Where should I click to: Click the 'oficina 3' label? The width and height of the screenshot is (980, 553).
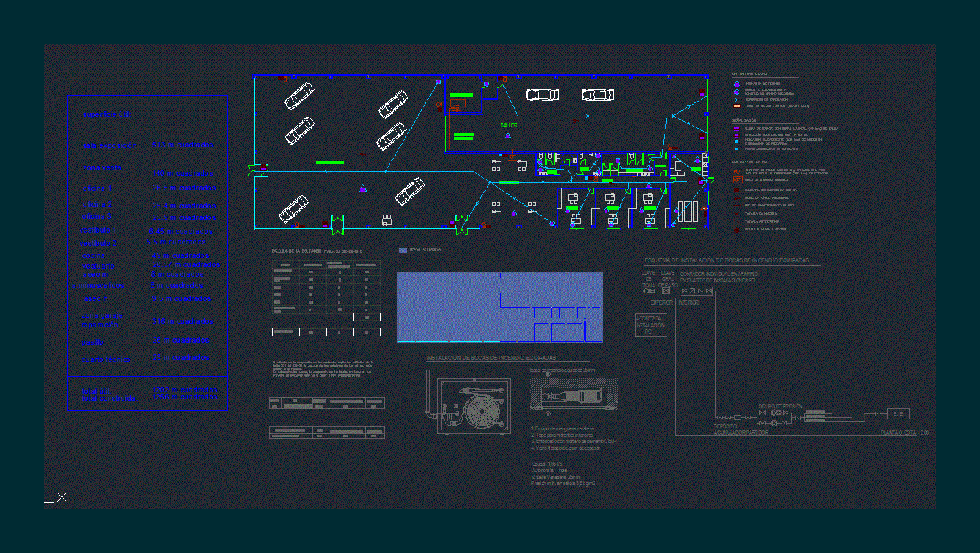97,216
